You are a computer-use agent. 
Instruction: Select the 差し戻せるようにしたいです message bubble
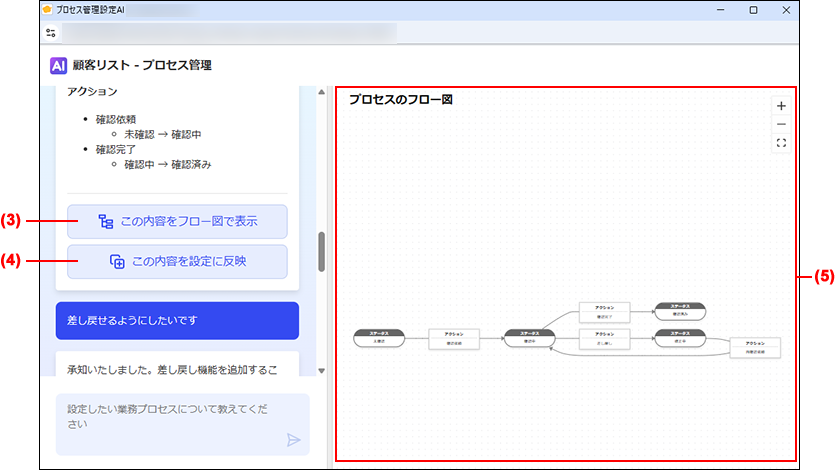[177, 320]
